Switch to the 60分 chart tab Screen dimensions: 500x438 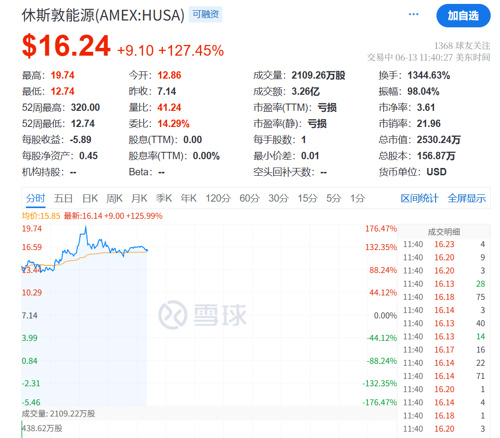tap(249, 198)
